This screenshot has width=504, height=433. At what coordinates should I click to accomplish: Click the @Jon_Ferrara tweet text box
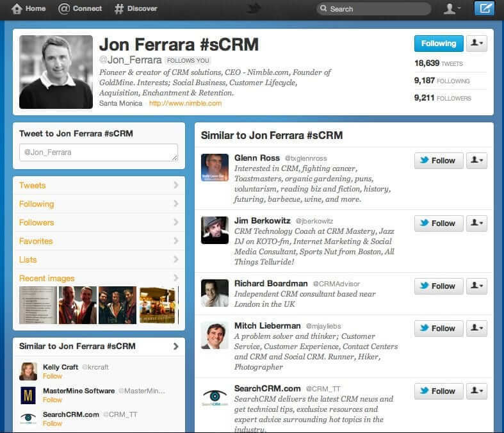99,152
